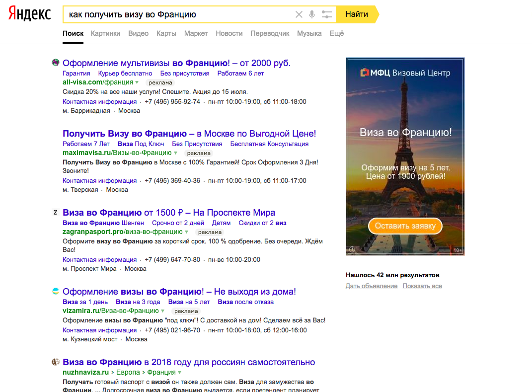The height and width of the screenshot is (392, 532).
Task: Switch to the Музыка tab
Action: pos(309,33)
